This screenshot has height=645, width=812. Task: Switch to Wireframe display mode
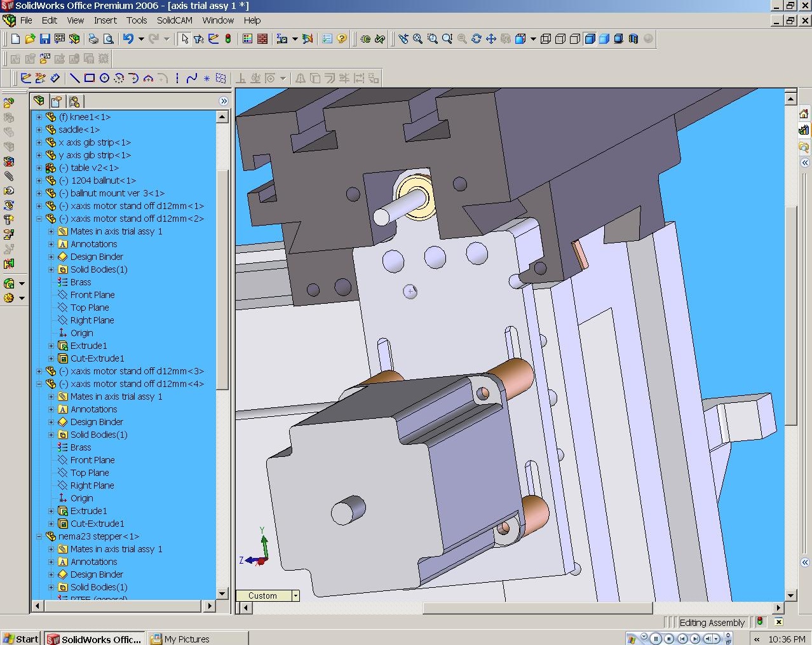click(546, 39)
